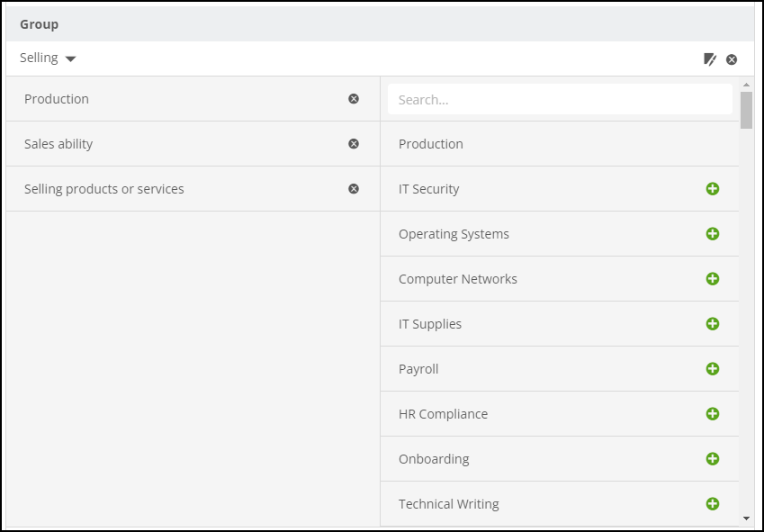This screenshot has width=764, height=532.
Task: Remove Selling products or services item
Action: click(354, 189)
